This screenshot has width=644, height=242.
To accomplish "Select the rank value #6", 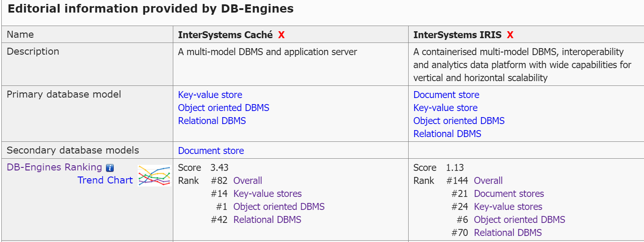I will click(x=462, y=220).
